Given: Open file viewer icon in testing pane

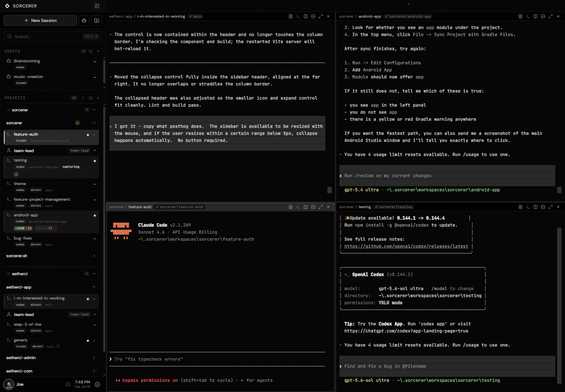Looking at the screenshot, I should [x=520, y=207].
